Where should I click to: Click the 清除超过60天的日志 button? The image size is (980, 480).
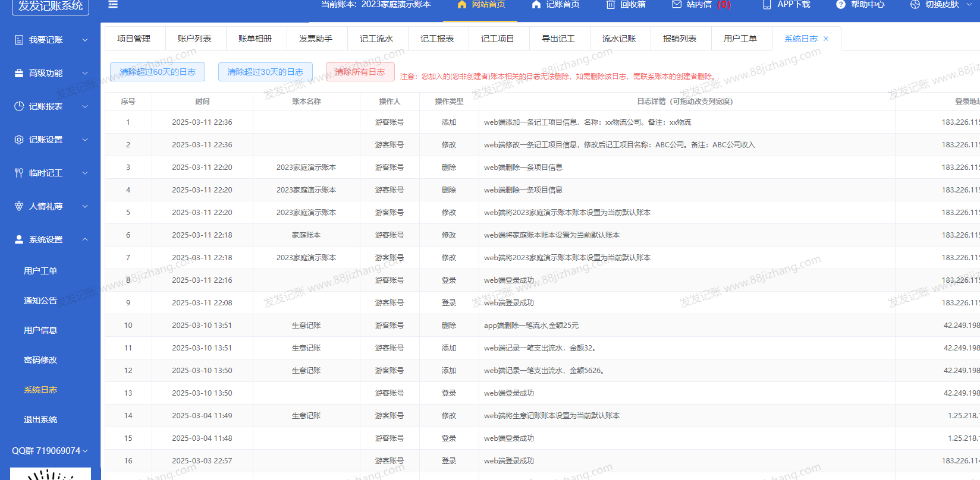[158, 72]
